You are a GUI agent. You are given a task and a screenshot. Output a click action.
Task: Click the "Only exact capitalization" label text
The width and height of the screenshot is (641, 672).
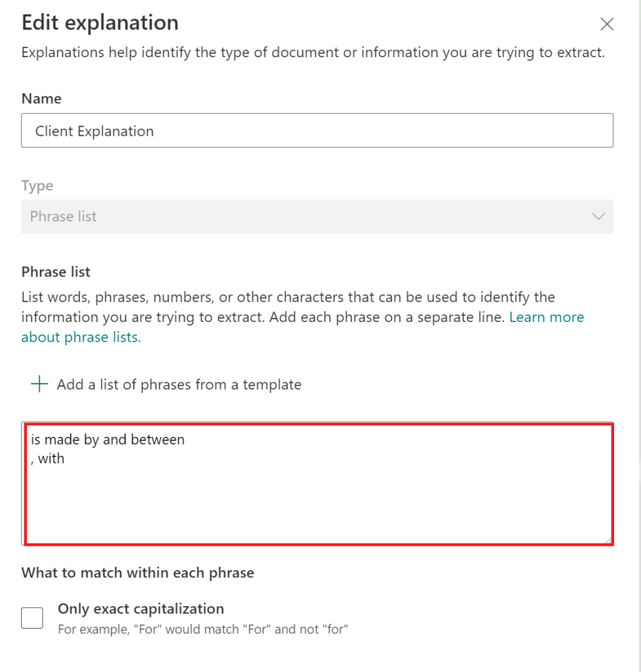point(141,609)
